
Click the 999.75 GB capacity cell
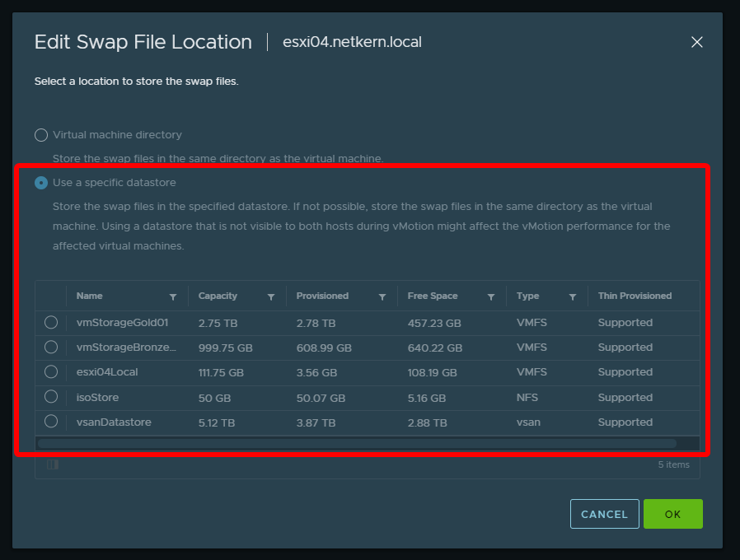(x=226, y=348)
